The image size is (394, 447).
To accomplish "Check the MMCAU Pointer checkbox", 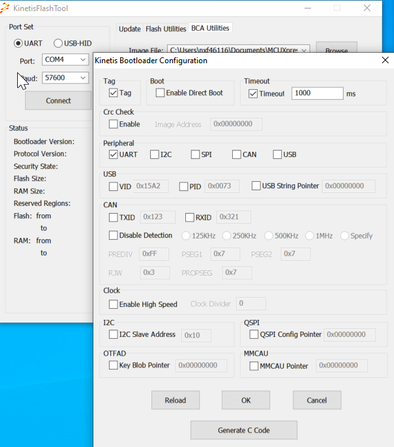I will 254,366.
